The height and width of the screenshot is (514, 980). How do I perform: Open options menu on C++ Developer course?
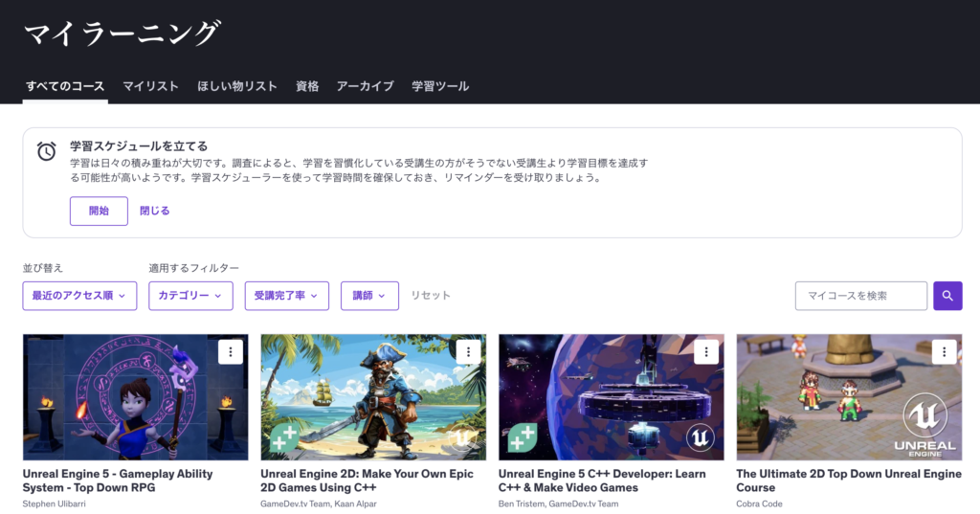(706, 352)
